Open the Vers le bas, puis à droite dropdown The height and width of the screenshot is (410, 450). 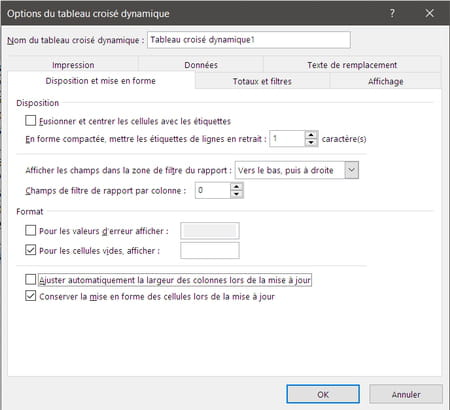[x=351, y=170]
